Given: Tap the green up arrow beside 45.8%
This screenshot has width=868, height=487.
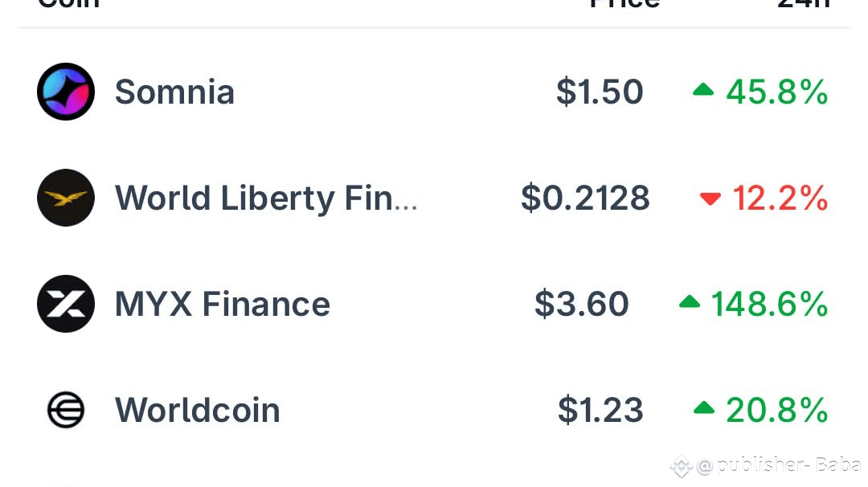Looking at the screenshot, I should coord(703,89).
